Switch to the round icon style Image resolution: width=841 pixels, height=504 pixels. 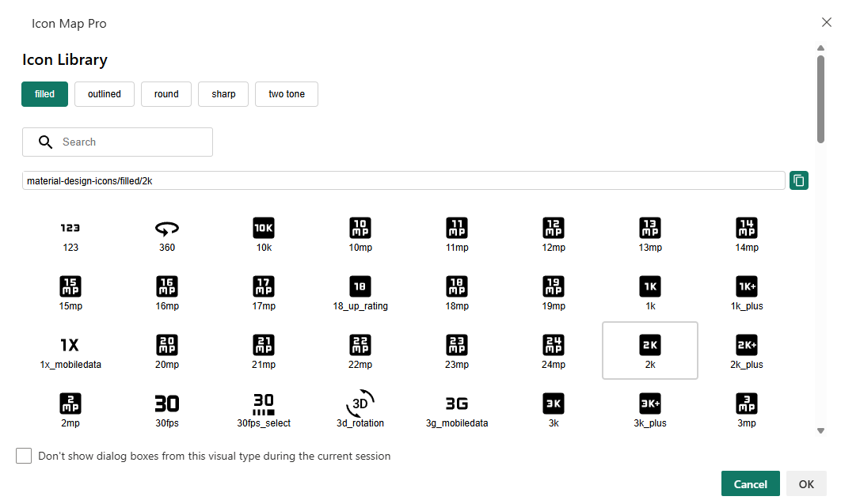(166, 94)
